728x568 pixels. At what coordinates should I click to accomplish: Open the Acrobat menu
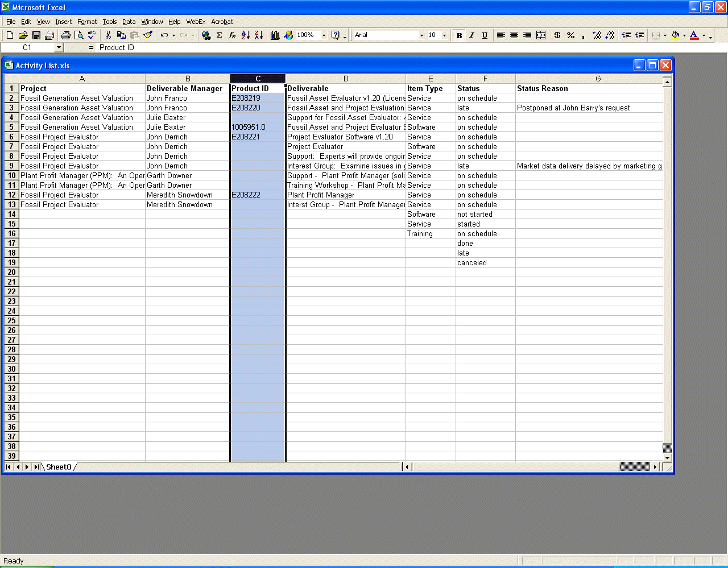(222, 22)
